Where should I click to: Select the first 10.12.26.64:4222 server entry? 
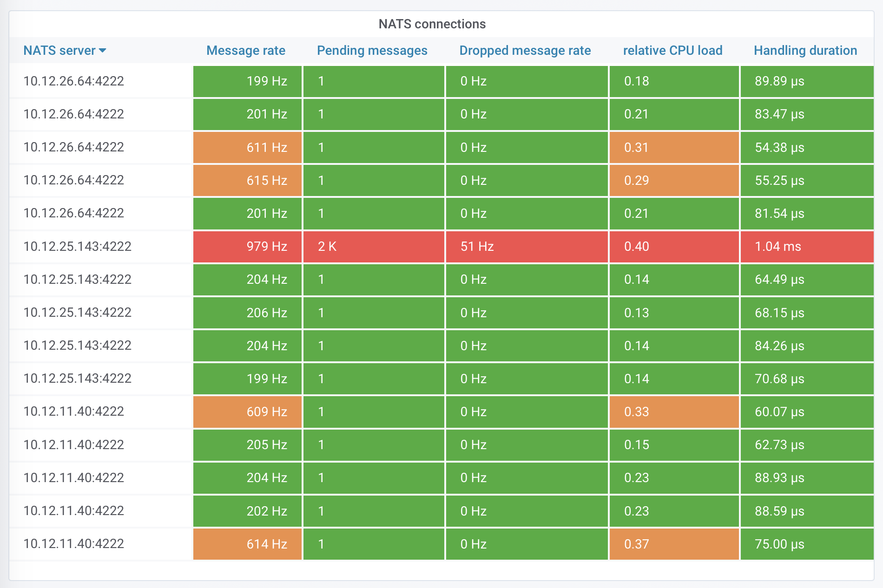click(x=74, y=81)
